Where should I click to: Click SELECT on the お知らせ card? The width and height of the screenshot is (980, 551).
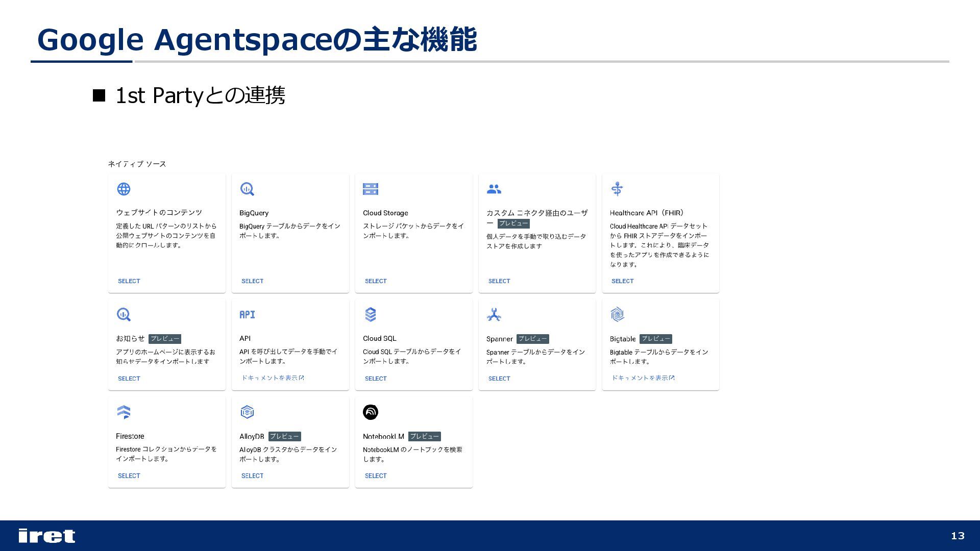tap(129, 379)
